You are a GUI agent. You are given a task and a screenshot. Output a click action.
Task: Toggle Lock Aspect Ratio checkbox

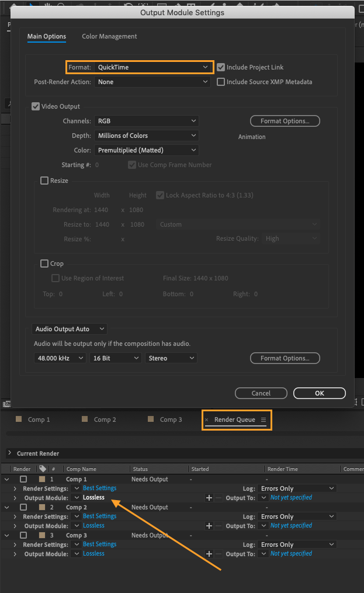(160, 195)
